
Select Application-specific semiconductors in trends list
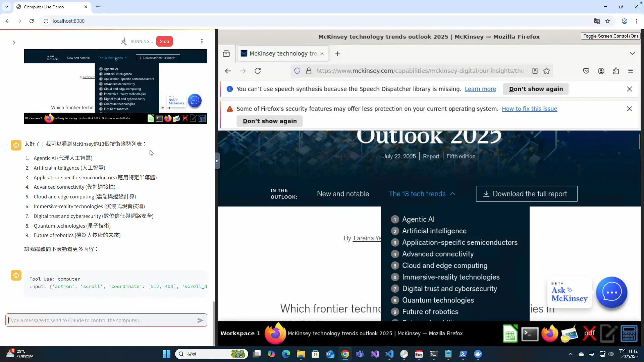tap(460, 242)
